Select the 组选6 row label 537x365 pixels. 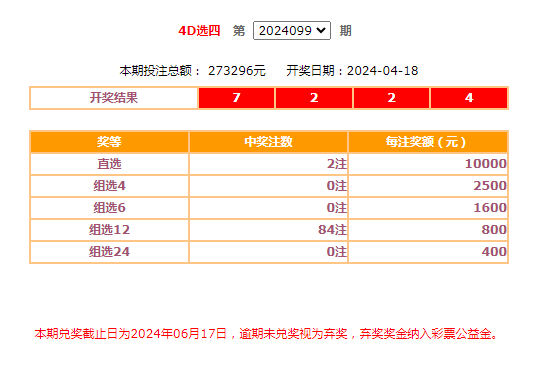109,207
